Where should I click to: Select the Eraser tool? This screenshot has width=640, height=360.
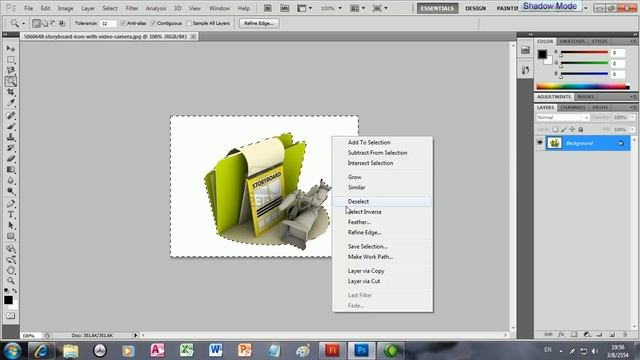click(x=11, y=158)
